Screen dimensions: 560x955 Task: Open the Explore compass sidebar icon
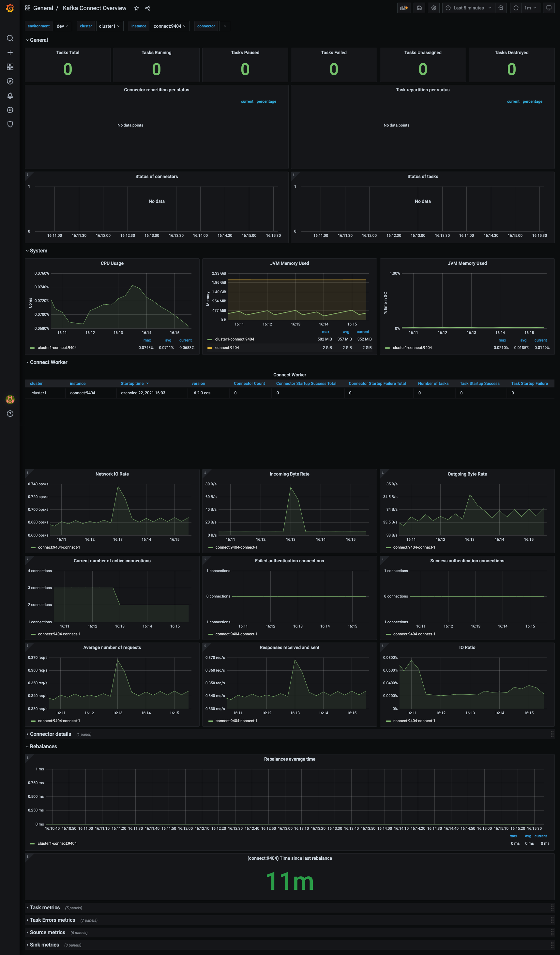tap(10, 81)
